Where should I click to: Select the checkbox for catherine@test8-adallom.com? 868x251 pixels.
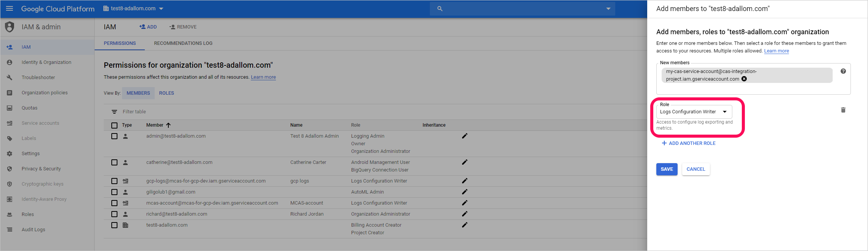tap(114, 162)
